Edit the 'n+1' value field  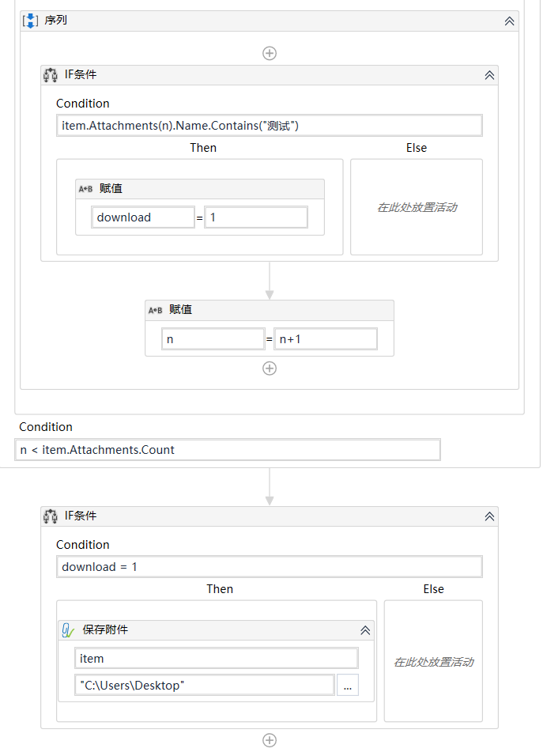[326, 339]
